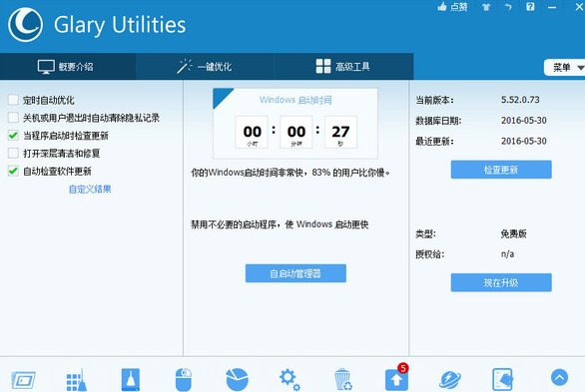Click the 自定义结果 link
The image size is (585, 392).
click(90, 190)
